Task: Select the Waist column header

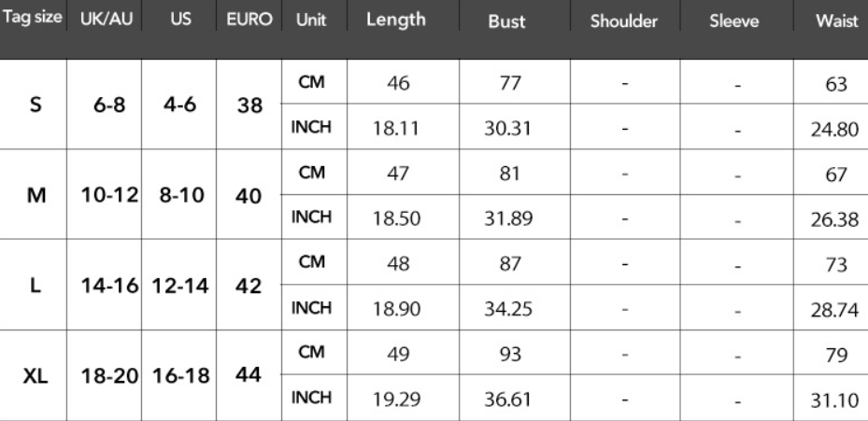Action: (x=836, y=21)
